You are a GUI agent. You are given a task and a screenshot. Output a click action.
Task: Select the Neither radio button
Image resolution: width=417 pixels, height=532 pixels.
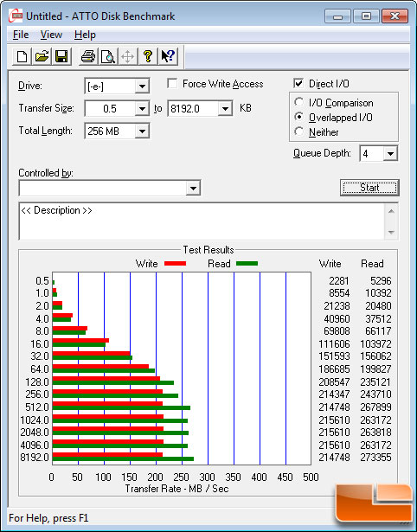click(299, 131)
